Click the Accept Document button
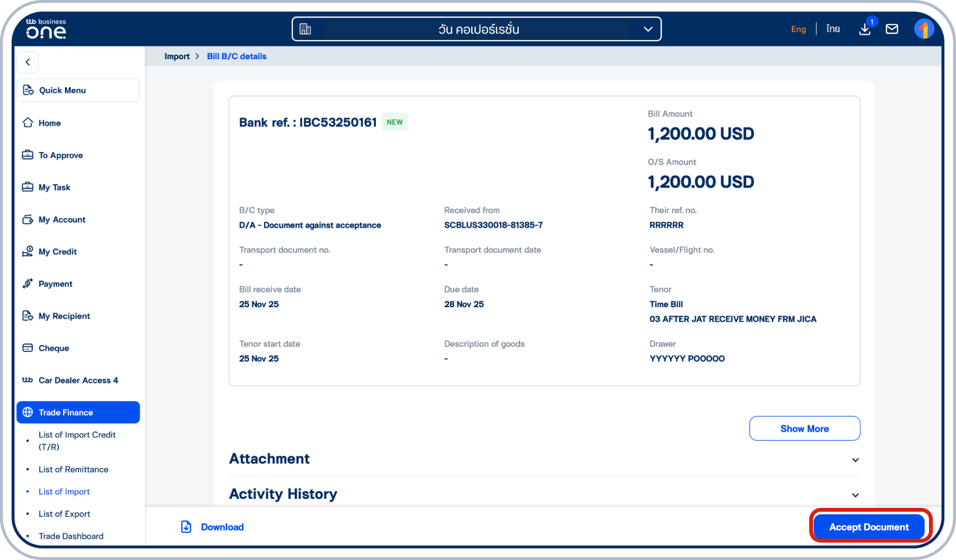 [869, 527]
